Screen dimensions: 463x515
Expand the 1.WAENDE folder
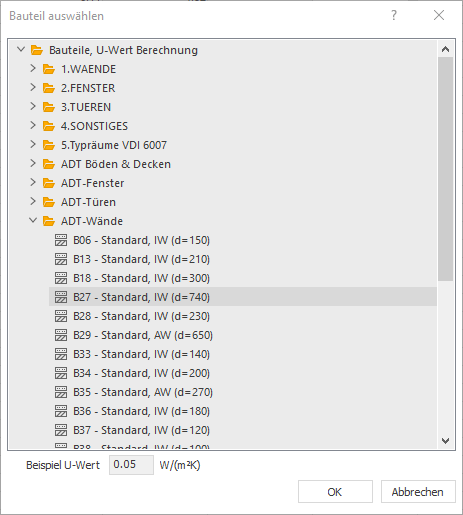[x=33, y=68]
